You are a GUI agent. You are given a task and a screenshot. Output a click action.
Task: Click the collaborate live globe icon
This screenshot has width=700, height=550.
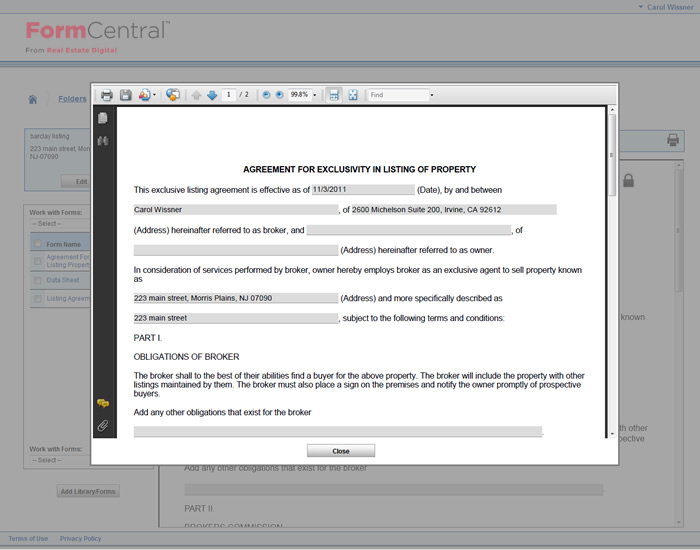pyautogui.click(x=173, y=95)
